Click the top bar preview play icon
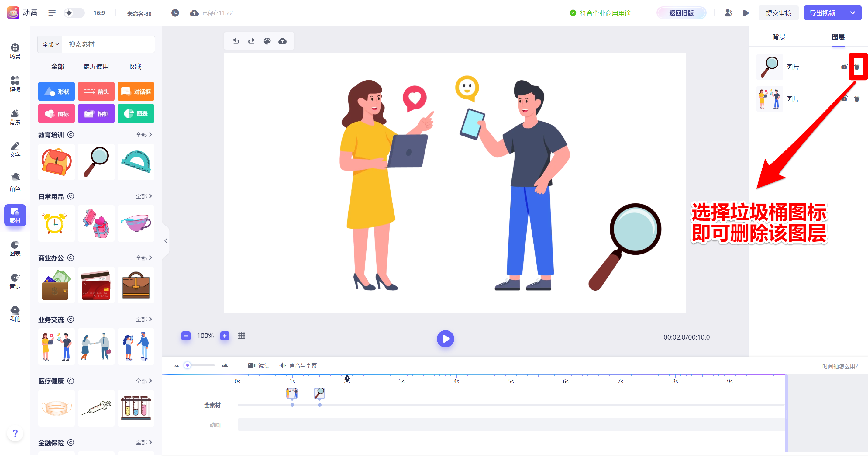Image resolution: width=868 pixels, height=456 pixels. tap(746, 13)
